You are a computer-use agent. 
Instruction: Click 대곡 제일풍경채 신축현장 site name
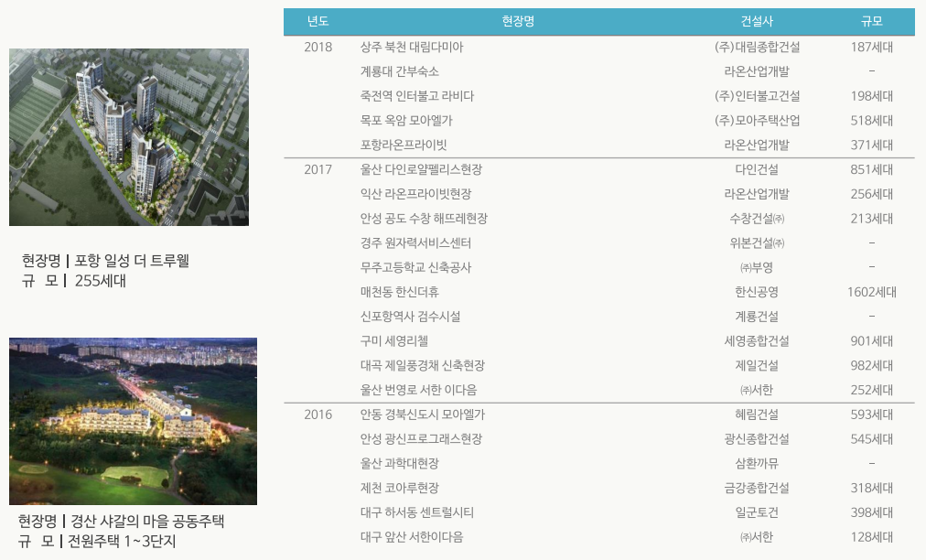(x=422, y=366)
